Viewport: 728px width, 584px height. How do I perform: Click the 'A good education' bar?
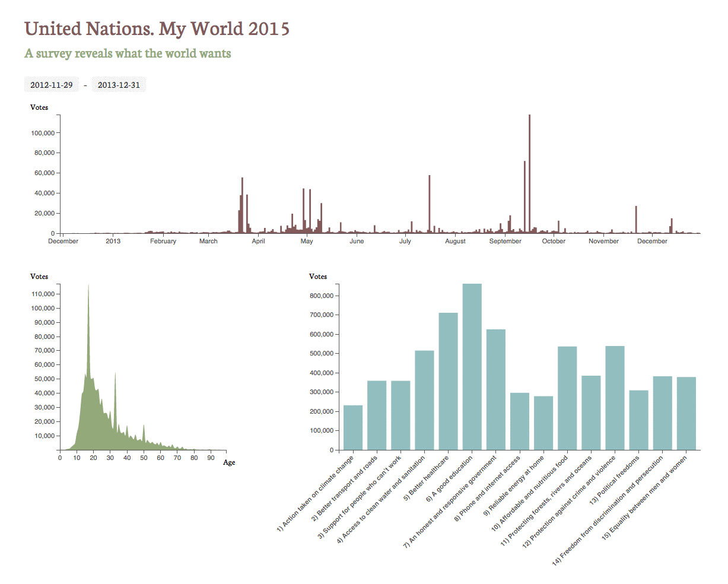coord(472,367)
